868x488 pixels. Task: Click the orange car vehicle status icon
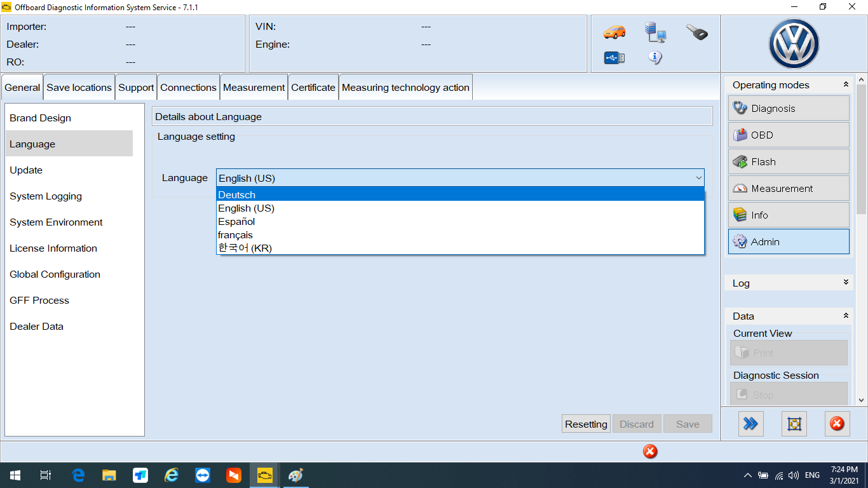[614, 32]
